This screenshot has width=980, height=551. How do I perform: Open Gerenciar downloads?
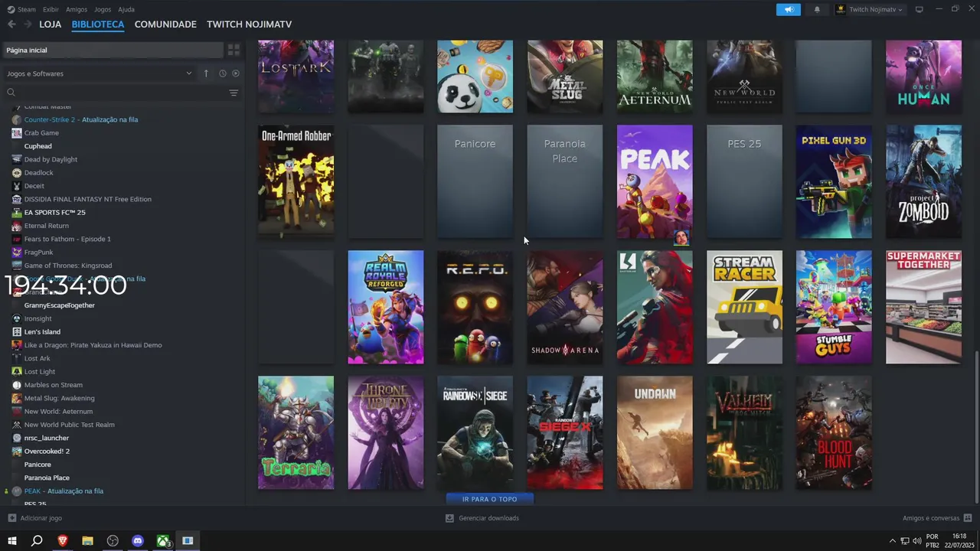[482, 518]
